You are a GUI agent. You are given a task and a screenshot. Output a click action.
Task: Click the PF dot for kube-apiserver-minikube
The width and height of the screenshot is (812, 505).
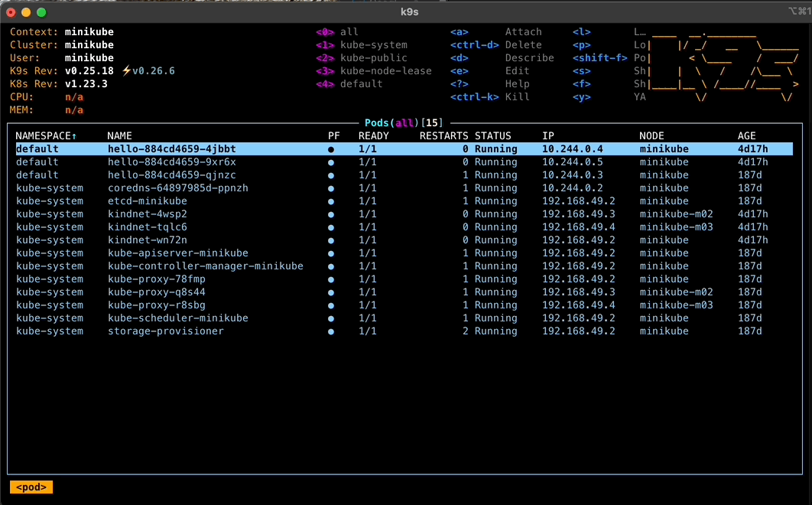click(x=331, y=253)
